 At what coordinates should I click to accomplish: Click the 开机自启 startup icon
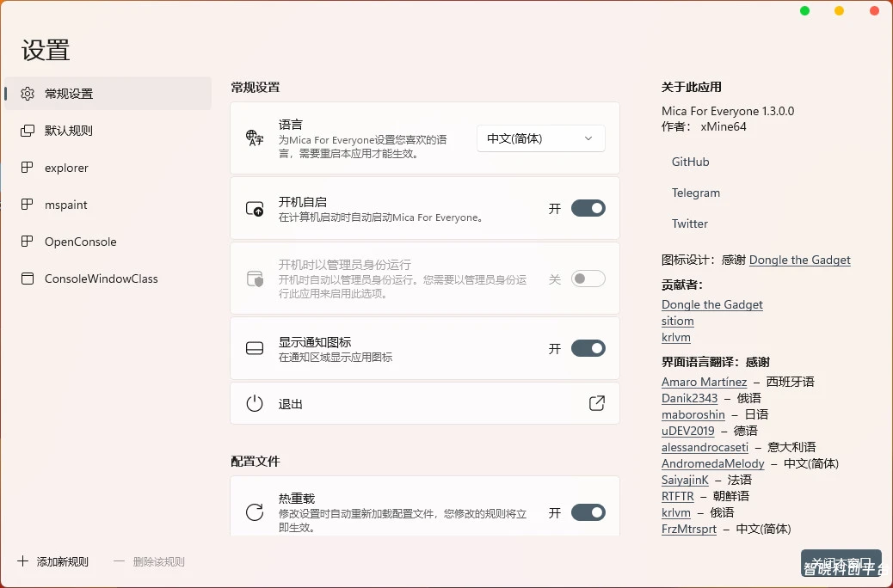click(x=255, y=208)
